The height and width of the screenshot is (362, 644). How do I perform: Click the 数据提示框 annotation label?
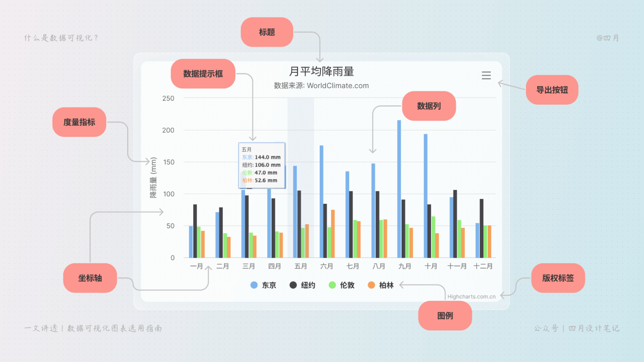point(203,74)
